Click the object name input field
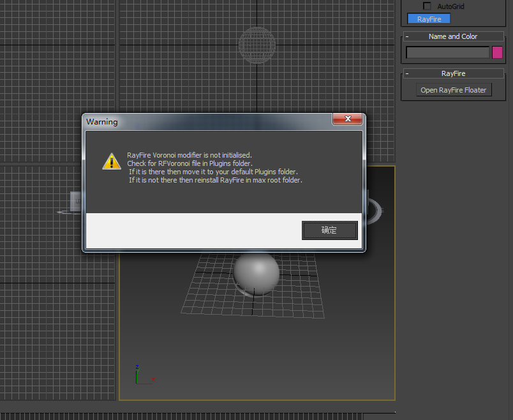Image resolution: width=513 pixels, height=420 pixels. click(x=447, y=52)
